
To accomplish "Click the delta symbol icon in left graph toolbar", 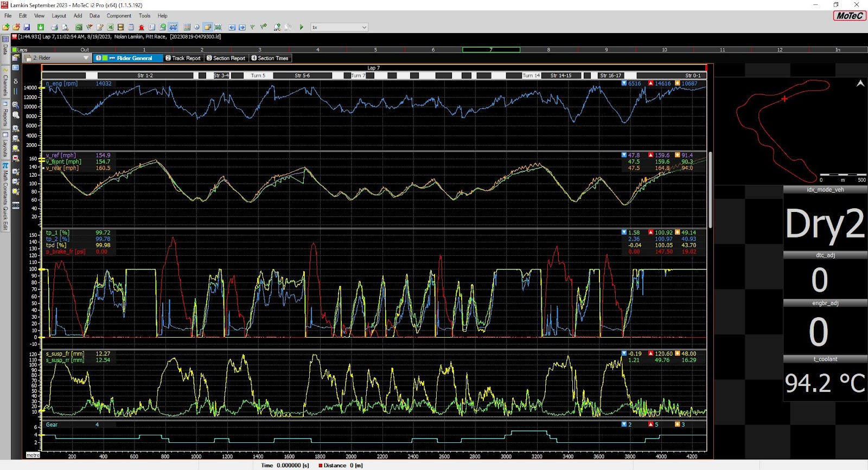I will tap(16, 81).
